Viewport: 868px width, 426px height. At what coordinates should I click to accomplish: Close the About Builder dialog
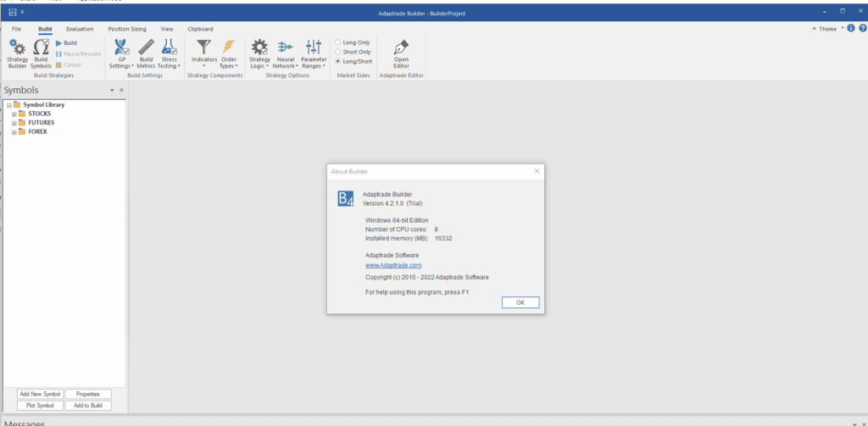click(537, 172)
